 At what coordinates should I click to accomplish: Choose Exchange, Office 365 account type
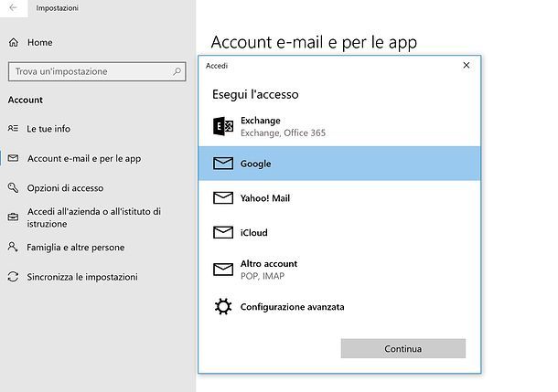tap(339, 126)
